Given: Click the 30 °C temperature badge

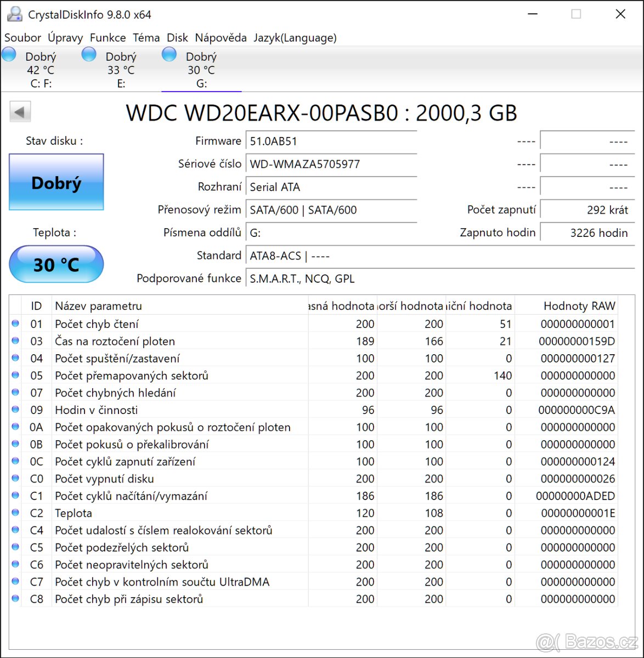Looking at the screenshot, I should (55, 264).
